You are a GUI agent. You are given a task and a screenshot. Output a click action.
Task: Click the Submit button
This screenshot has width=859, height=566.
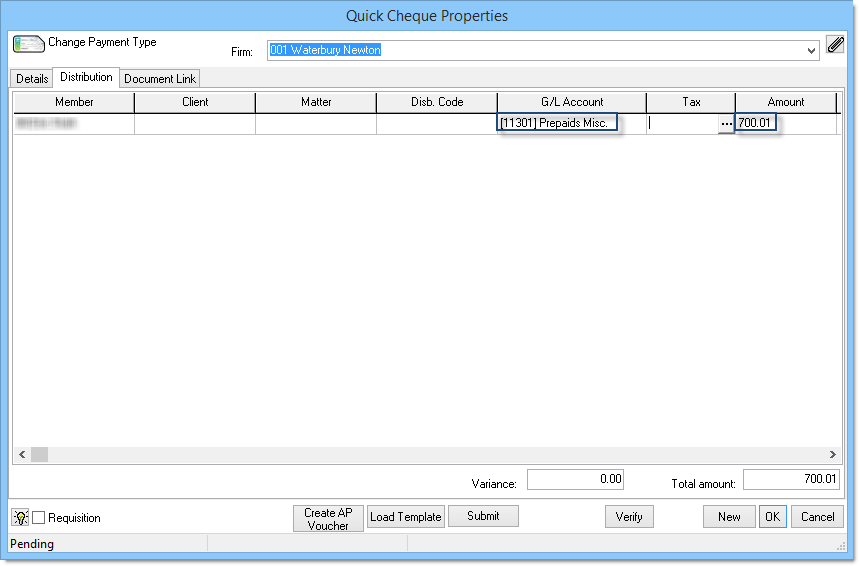[483, 516]
